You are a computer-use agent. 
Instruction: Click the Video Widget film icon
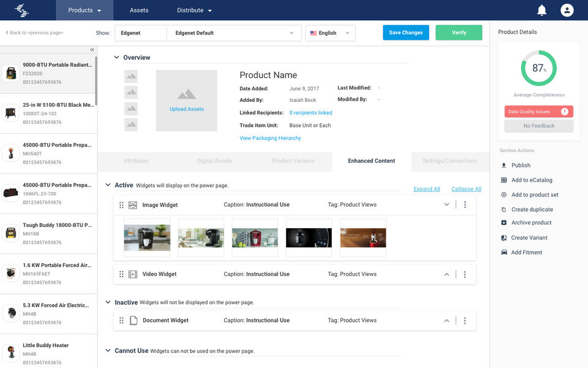click(133, 275)
